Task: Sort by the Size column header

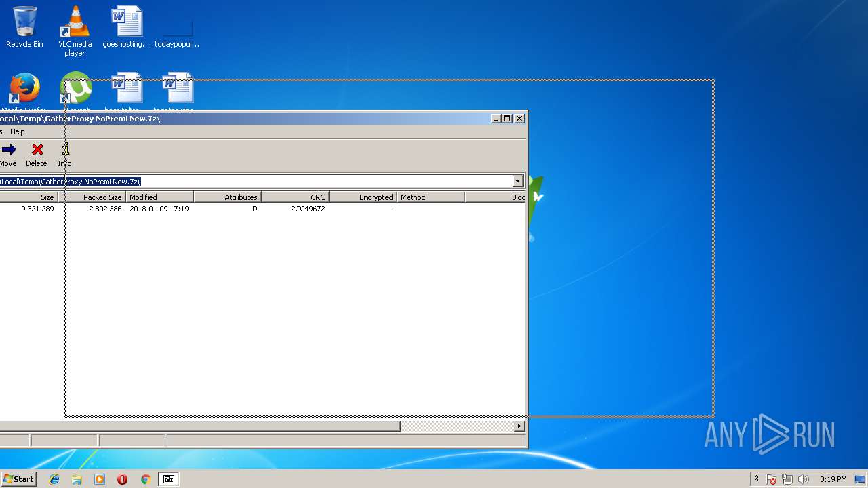Action: (x=28, y=197)
